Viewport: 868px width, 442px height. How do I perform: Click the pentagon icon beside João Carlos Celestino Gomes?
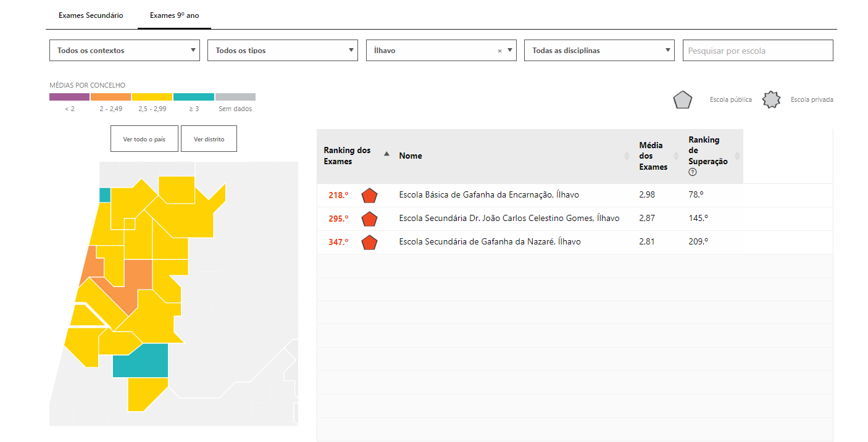369,219
